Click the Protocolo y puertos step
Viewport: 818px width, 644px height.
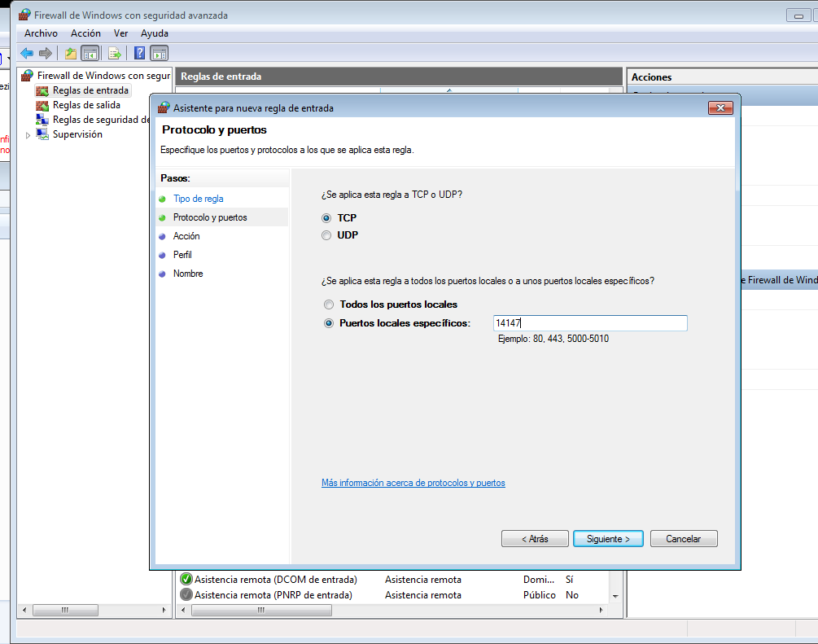[210, 217]
